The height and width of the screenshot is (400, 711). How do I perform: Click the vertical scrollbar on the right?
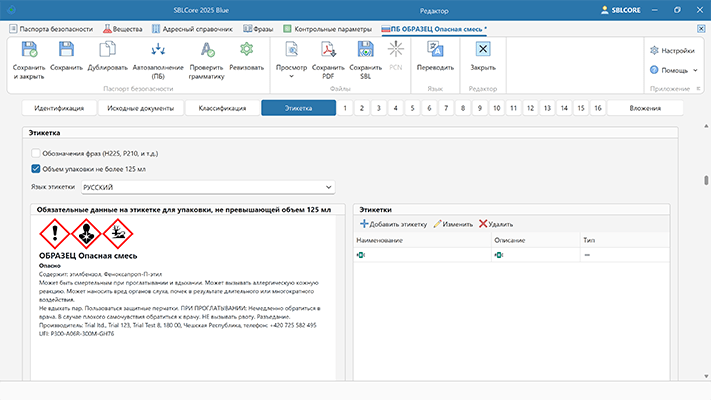706,180
